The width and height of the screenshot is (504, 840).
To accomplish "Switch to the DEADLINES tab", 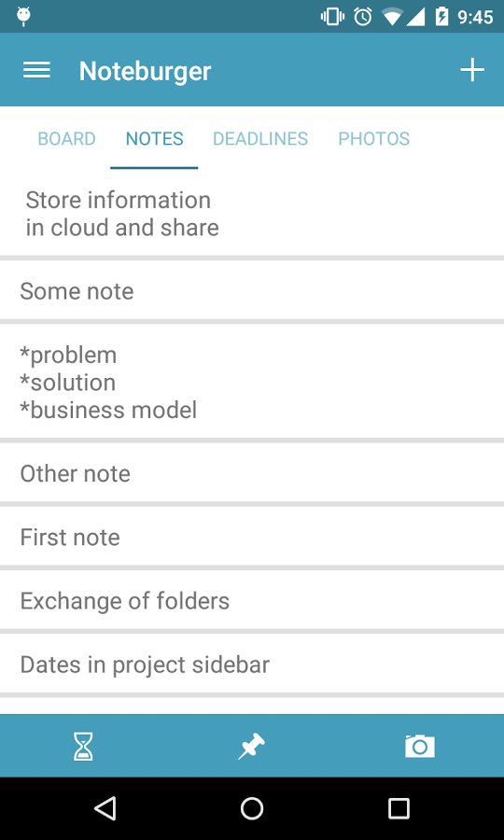I will pyautogui.click(x=260, y=139).
